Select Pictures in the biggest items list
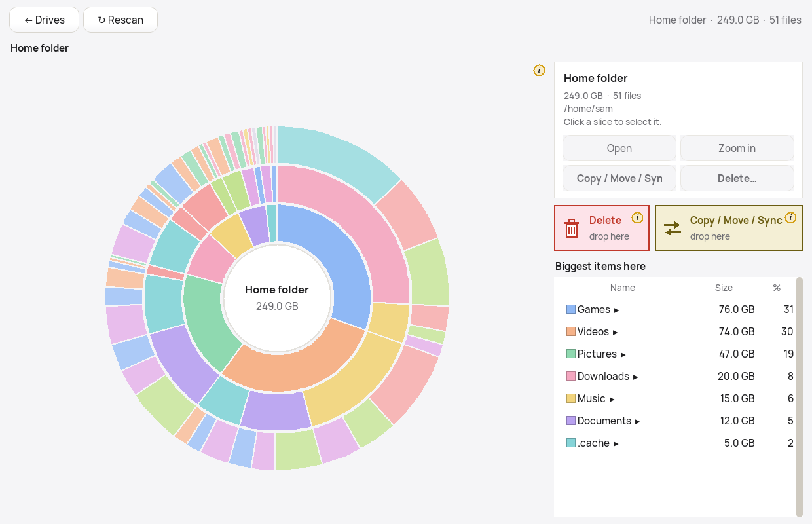Image resolution: width=812 pixels, height=524 pixels. point(675,354)
